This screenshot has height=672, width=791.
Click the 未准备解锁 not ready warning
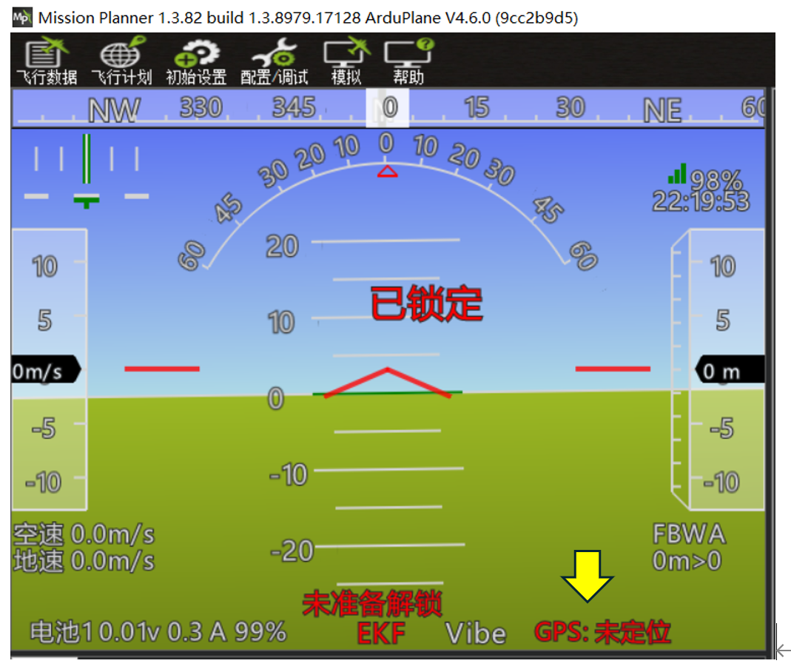coord(372,604)
